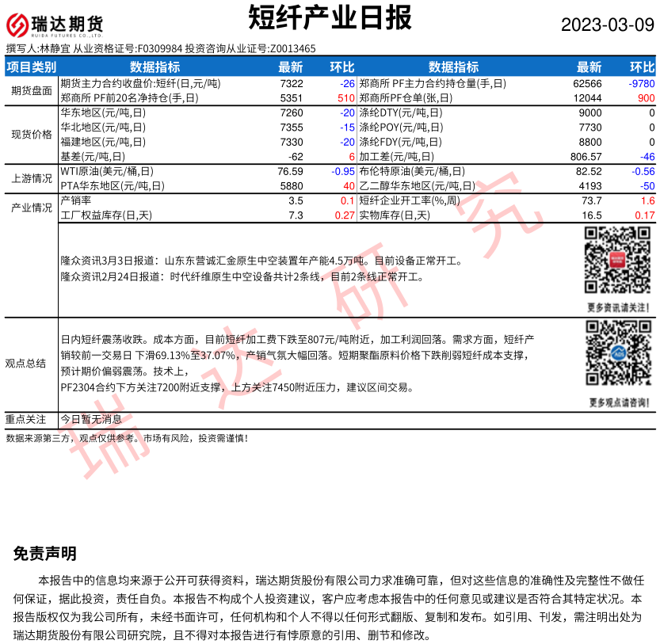The width and height of the screenshot is (660, 644).
Task: Click the 期货盘面 category label
Action: 31,90
